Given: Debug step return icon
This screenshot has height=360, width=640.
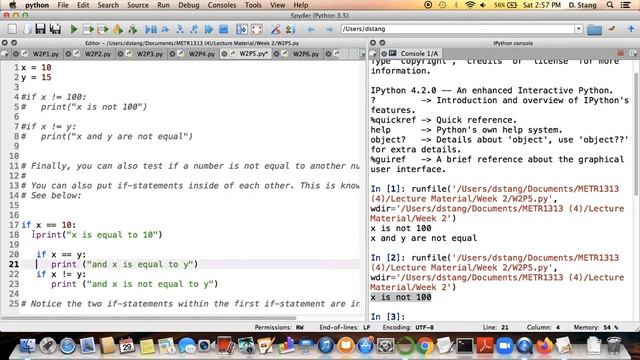Looking at the screenshot, I should (194, 29).
